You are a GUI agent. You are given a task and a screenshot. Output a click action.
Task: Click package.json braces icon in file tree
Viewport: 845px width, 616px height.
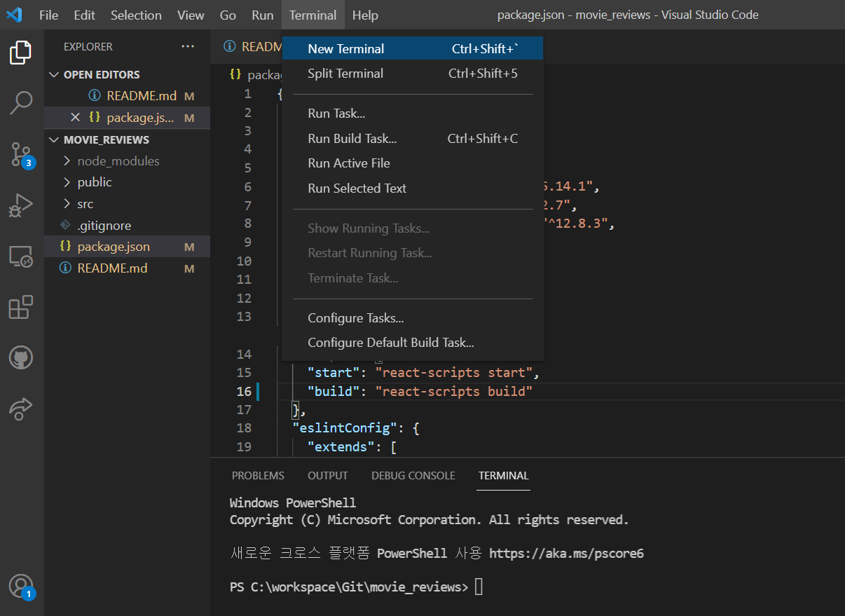65,247
